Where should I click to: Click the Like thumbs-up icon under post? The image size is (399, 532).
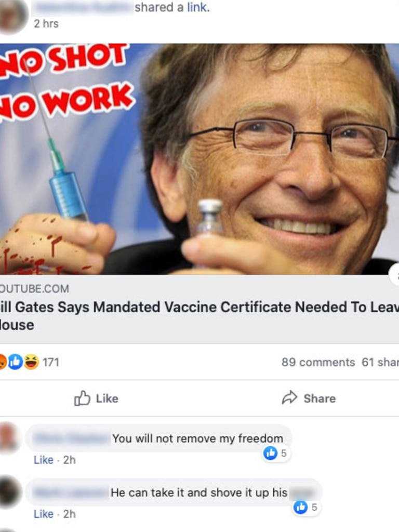83,398
